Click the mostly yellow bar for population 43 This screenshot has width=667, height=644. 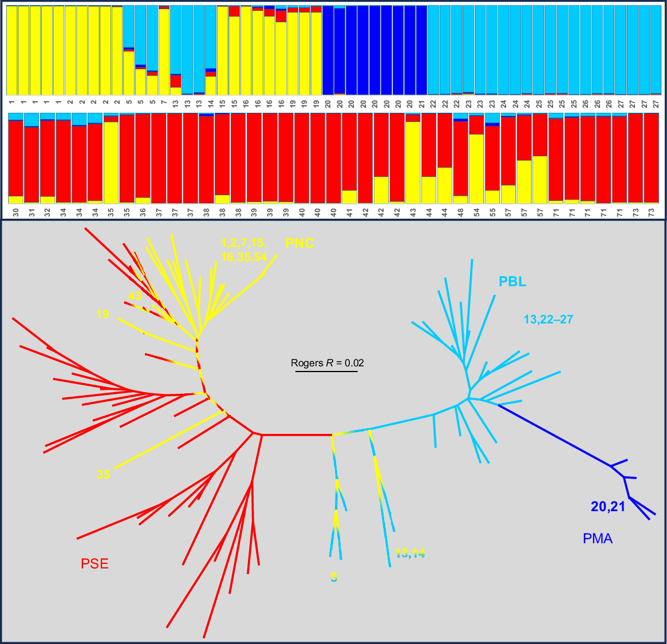click(413, 160)
